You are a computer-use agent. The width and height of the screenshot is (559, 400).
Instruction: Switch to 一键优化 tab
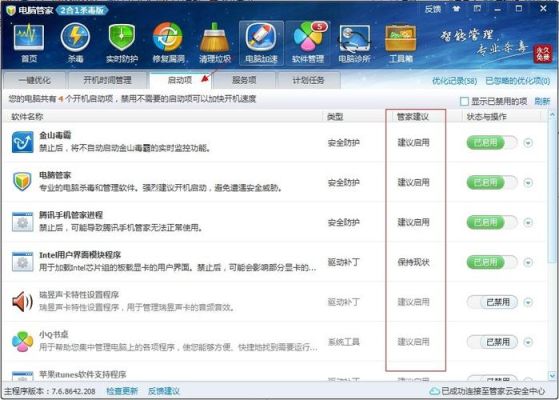[35, 80]
